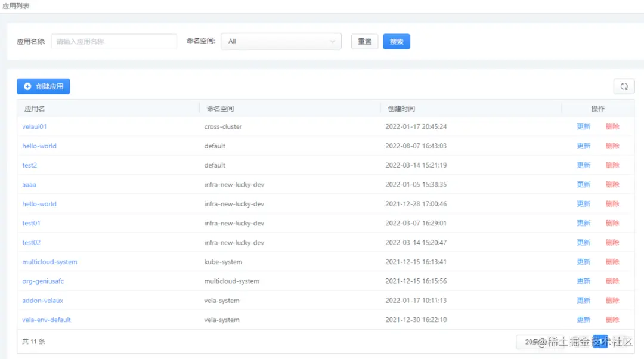Click the 应用名称 search input field

pos(113,41)
